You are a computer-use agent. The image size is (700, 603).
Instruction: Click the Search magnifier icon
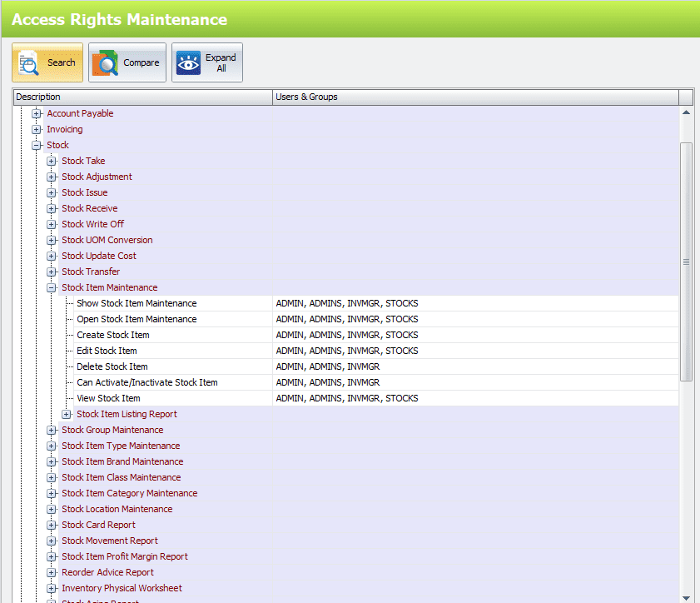pos(29,63)
